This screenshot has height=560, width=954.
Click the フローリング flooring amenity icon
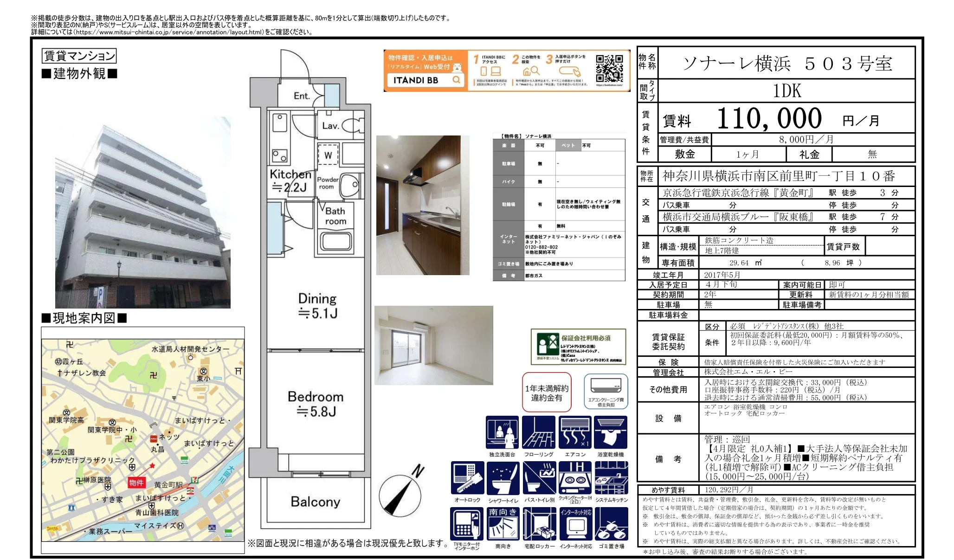(538, 432)
